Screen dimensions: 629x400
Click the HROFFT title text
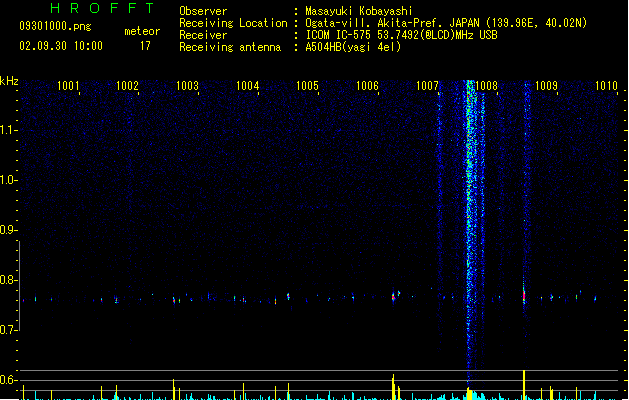(x=102, y=8)
